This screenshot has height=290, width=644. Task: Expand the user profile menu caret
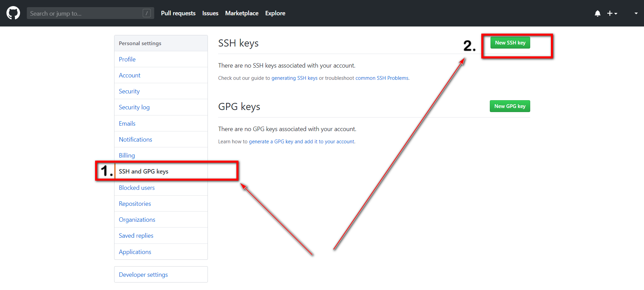click(x=636, y=13)
